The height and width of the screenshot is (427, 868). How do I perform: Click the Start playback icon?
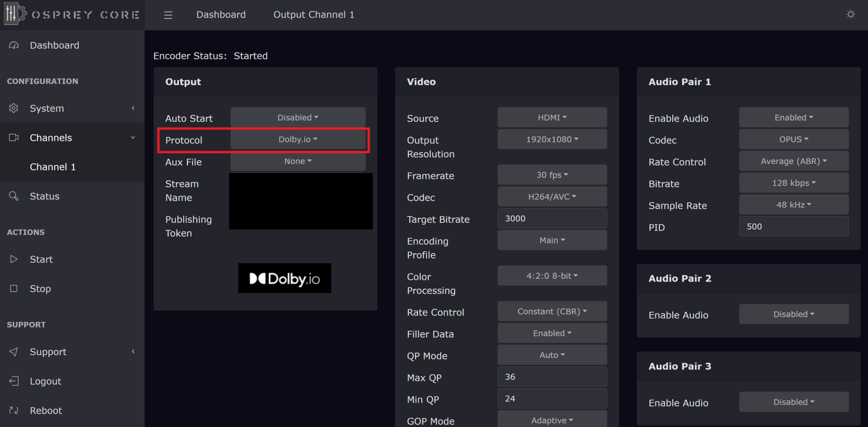(14, 259)
